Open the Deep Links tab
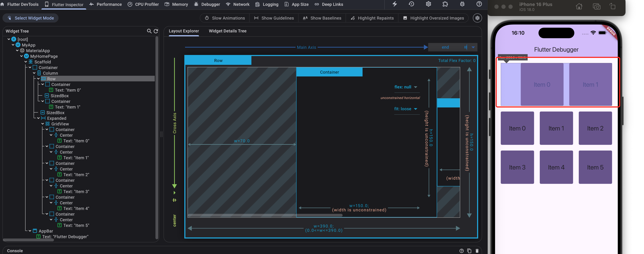The height and width of the screenshot is (254, 644). tap(329, 5)
